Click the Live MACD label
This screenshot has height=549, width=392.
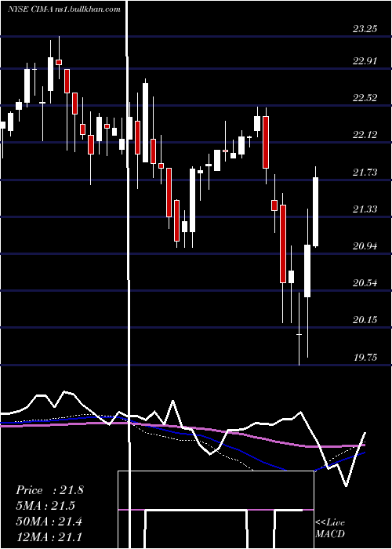(x=330, y=529)
